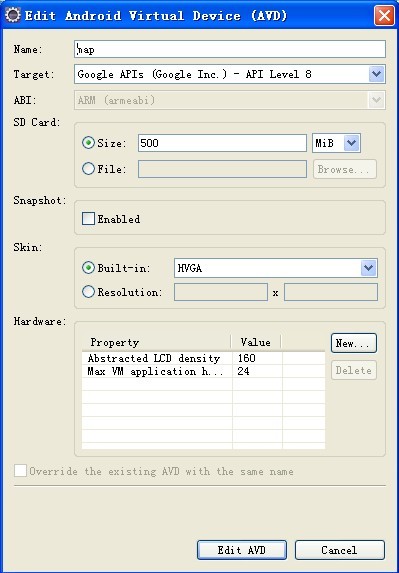Open the Target API level dropdown

pyautogui.click(x=376, y=75)
